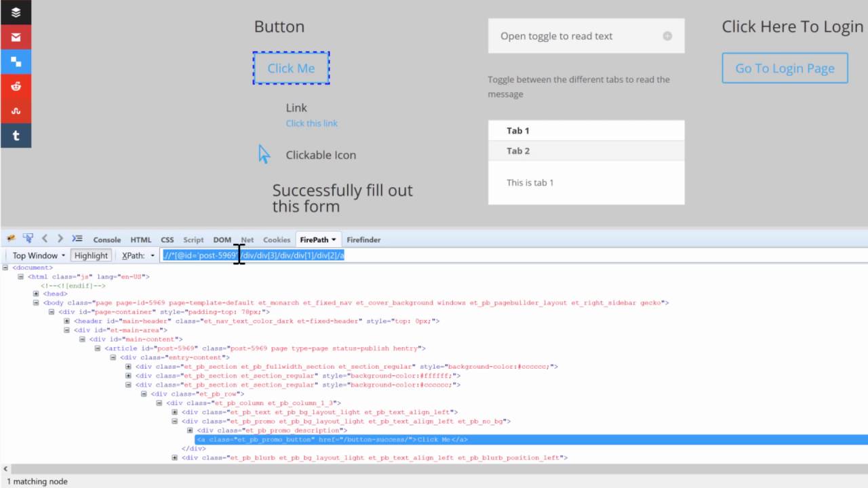Click the Delicious share icon in sidebar
Image resolution: width=868 pixels, height=488 pixels.
pyautogui.click(x=16, y=62)
